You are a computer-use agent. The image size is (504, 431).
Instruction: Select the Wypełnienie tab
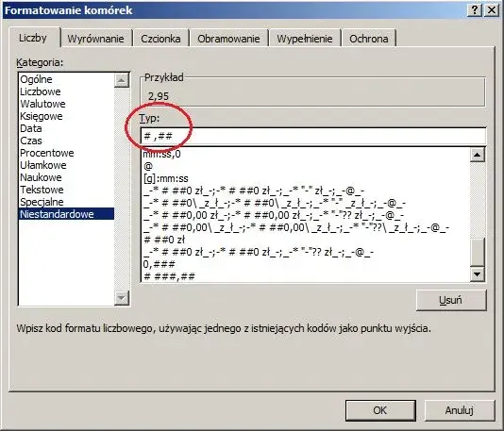[x=305, y=39]
